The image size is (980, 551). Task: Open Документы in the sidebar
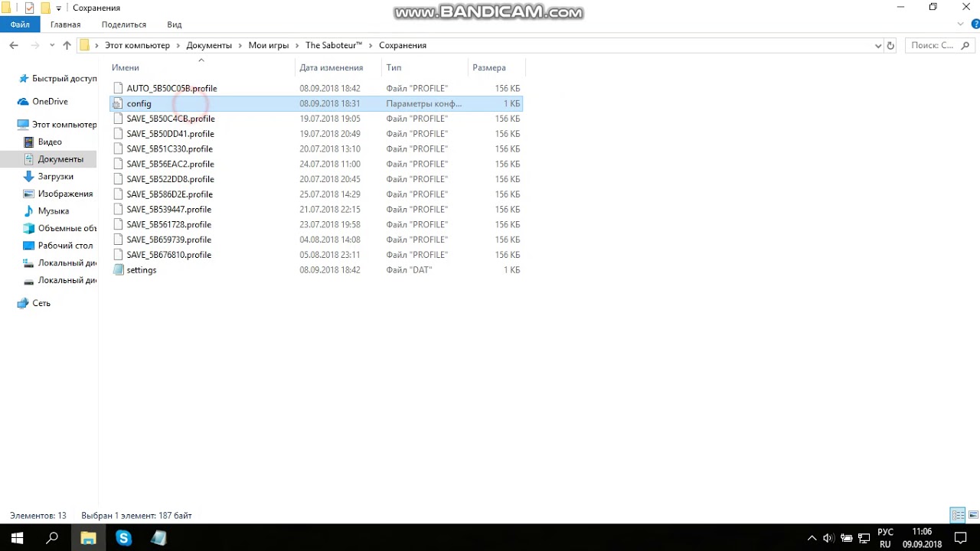click(x=60, y=159)
